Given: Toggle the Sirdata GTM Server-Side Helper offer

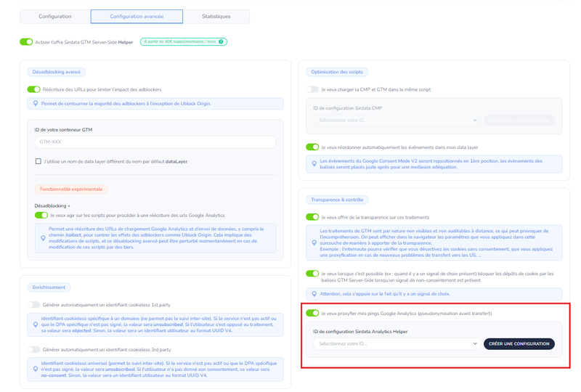Looking at the screenshot, I should pyautogui.click(x=26, y=42).
